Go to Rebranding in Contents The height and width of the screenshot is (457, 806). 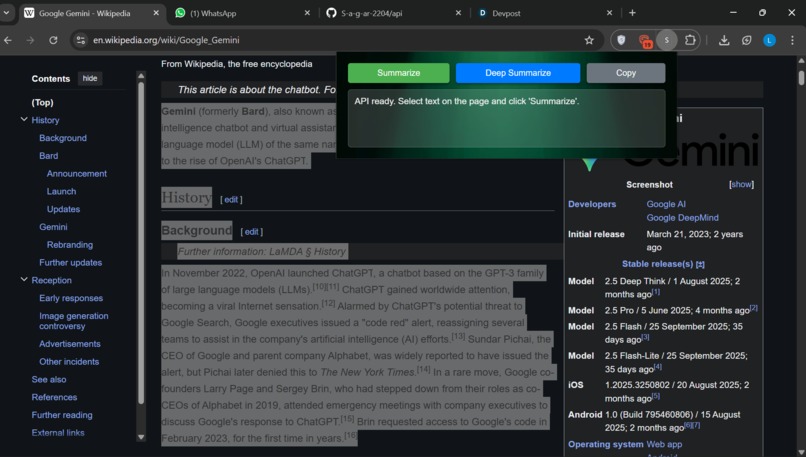coord(70,245)
